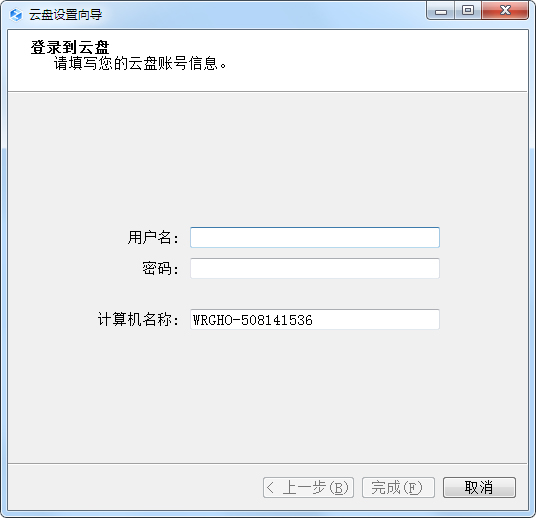
Task: Click the 云盘设置向导 title text
Action: click(x=65, y=15)
